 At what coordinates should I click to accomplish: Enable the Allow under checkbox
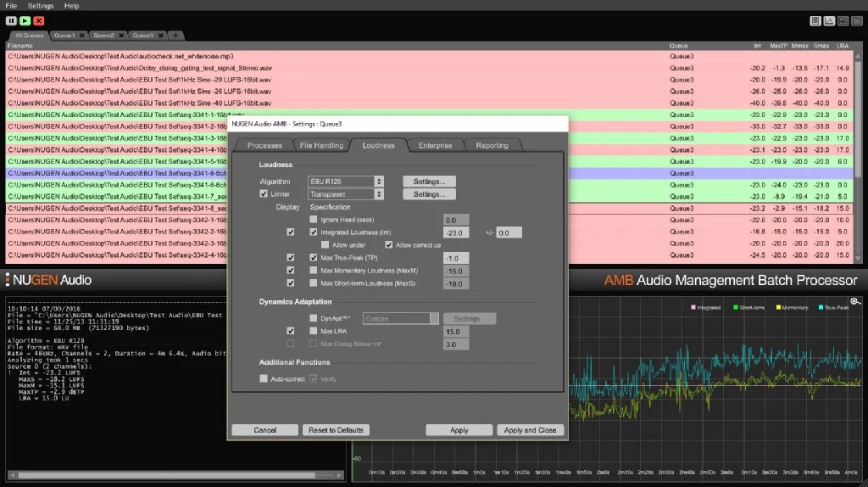325,245
